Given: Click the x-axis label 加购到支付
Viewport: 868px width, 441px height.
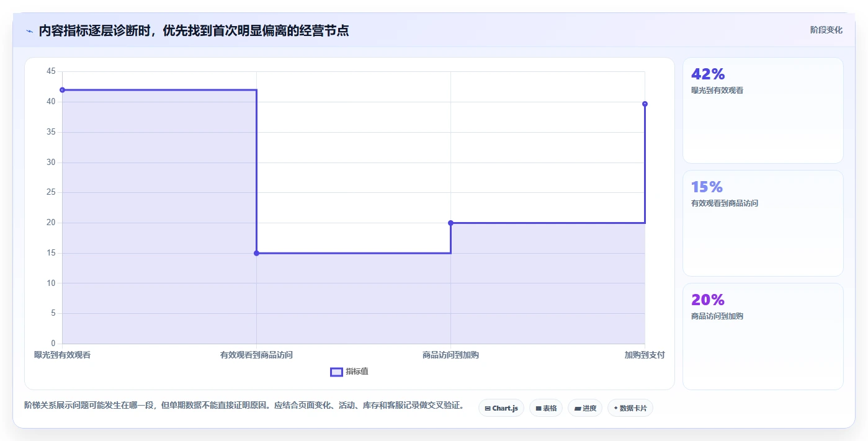Looking at the screenshot, I should point(645,355).
